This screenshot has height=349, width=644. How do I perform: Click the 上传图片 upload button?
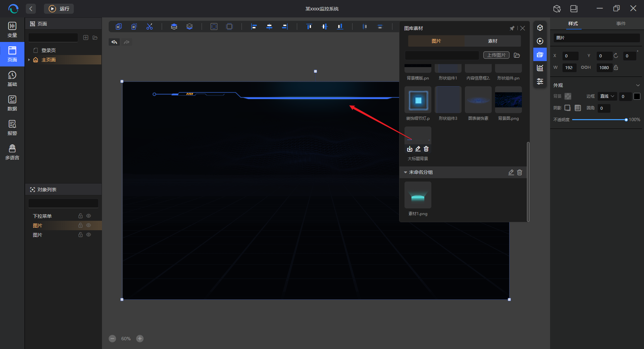(x=496, y=55)
